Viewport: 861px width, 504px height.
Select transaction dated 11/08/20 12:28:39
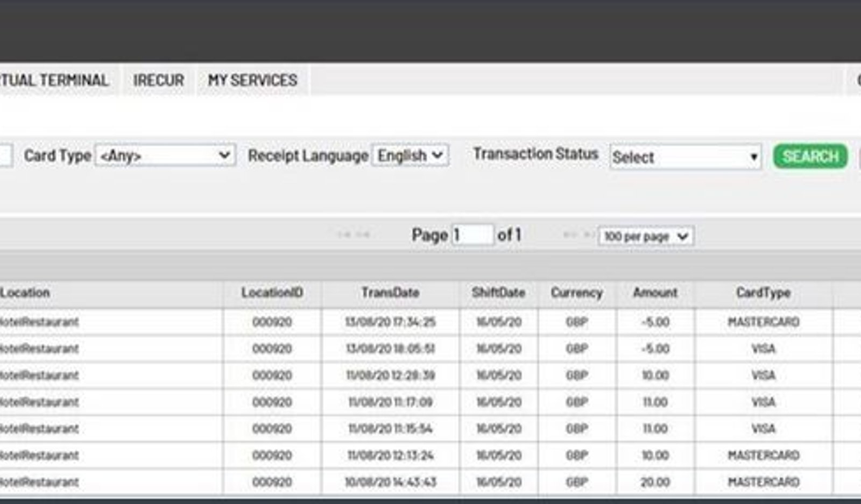point(390,375)
